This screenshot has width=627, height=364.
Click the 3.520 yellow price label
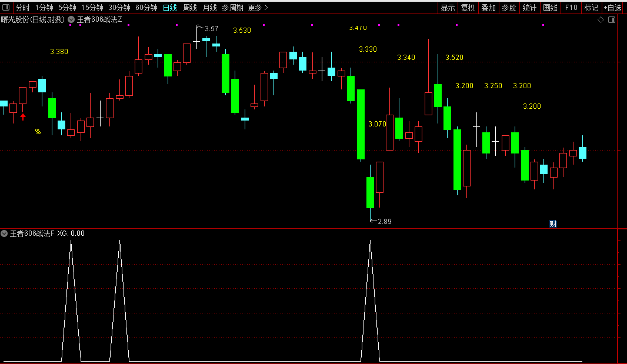tap(454, 58)
